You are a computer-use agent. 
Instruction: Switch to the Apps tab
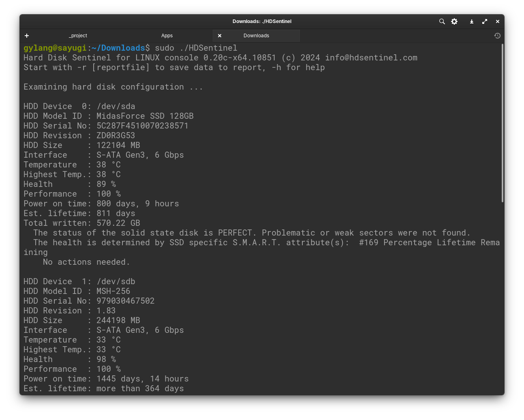(x=167, y=36)
